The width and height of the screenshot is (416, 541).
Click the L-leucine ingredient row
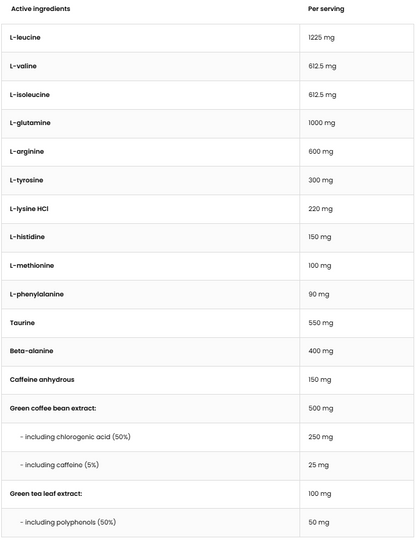(207, 38)
